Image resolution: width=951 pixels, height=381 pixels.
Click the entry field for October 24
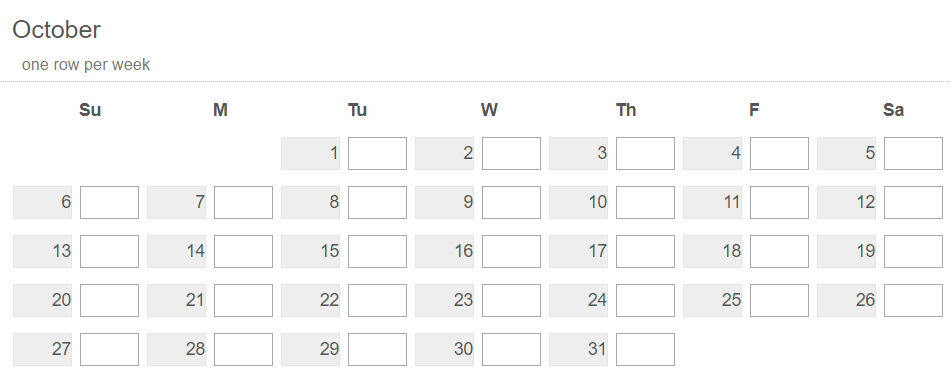point(645,301)
